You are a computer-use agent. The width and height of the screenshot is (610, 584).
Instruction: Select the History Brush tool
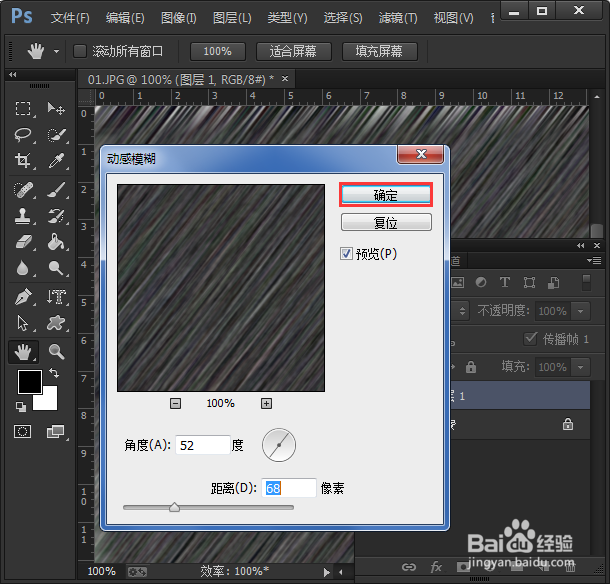point(57,216)
